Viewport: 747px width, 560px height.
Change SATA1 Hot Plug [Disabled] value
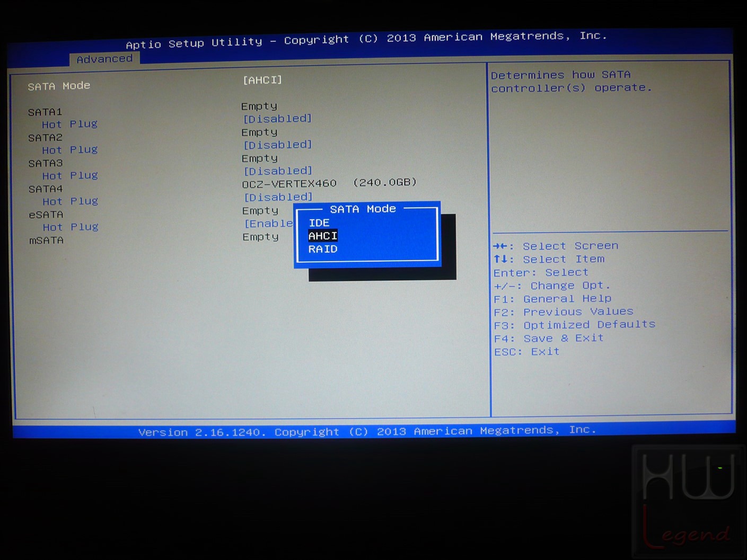pos(277,119)
